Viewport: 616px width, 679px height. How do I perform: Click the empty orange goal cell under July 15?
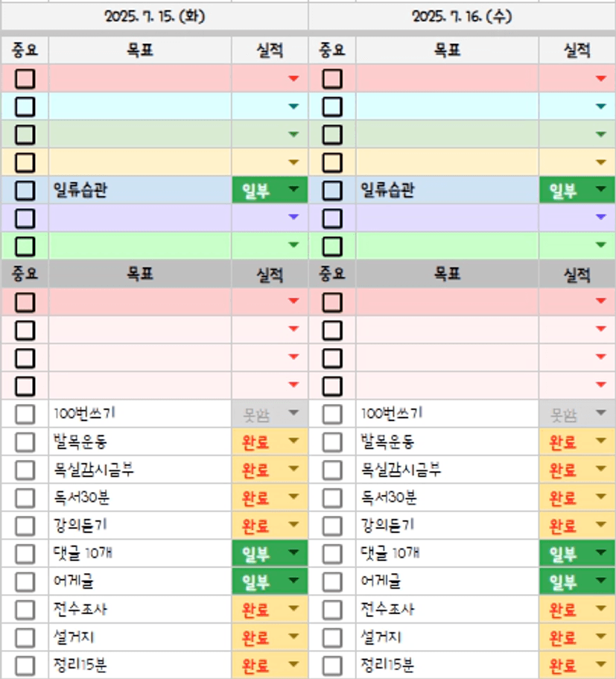point(140,162)
